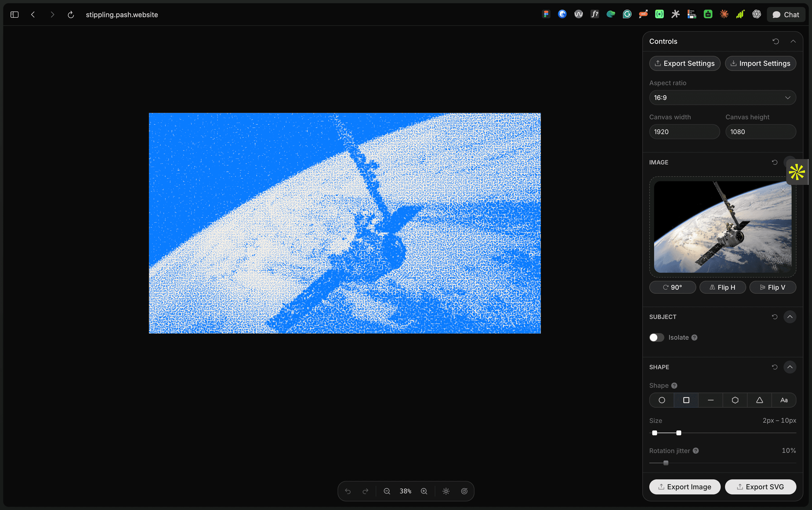Click the target icon in the bottom toolbar
The image size is (812, 510).
coord(464,491)
